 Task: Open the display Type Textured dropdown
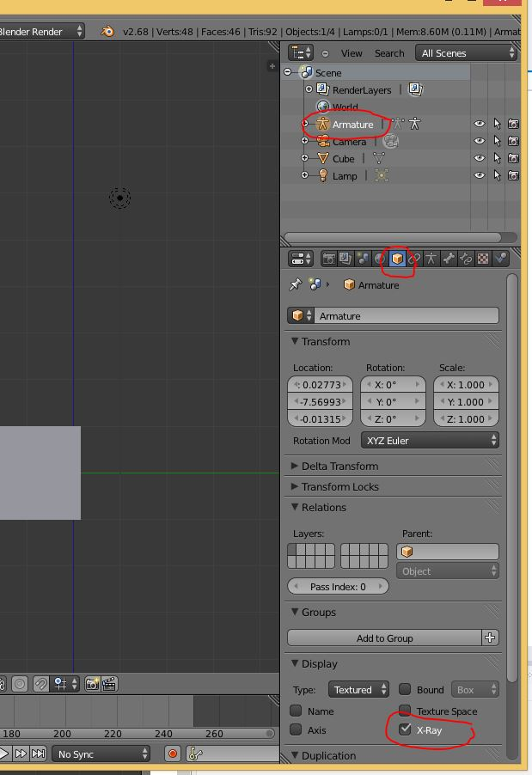point(358,689)
